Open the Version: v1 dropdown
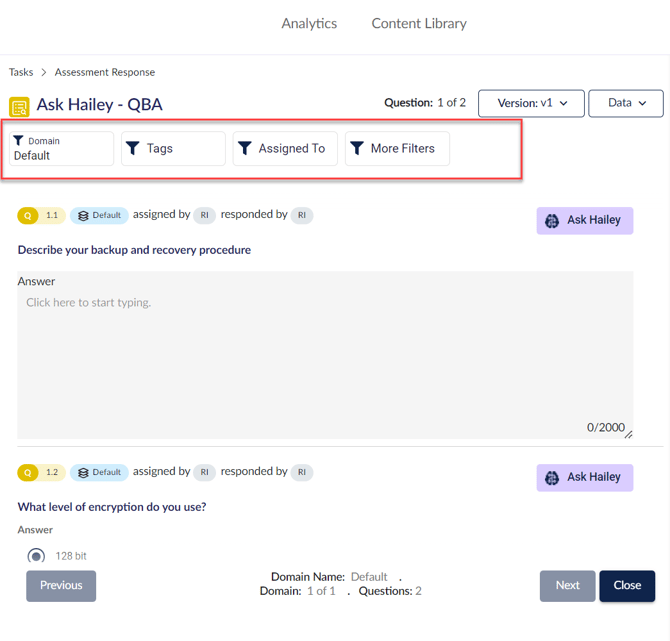Screen dimensions: 670x641 531,103
